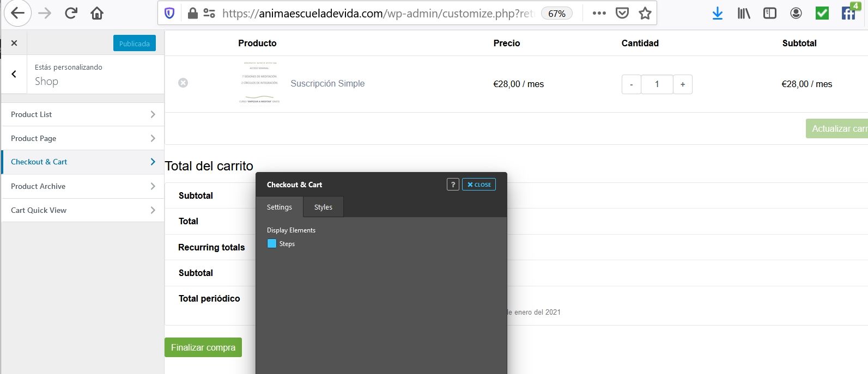This screenshot has width=868, height=374.
Task: Click the Actualizar carrito button
Action: pos(837,128)
